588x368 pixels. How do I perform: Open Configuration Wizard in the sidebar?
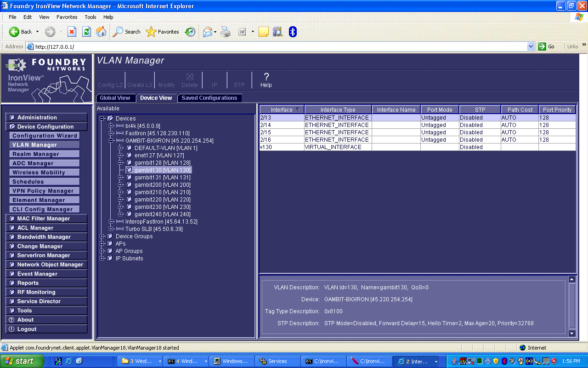click(45, 136)
